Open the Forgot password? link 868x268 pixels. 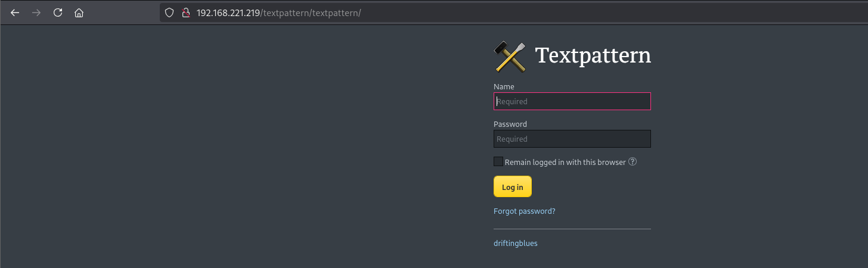[x=524, y=211]
